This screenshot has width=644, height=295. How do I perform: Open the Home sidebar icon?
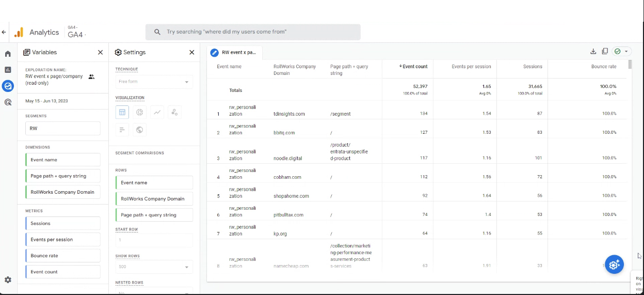8,54
